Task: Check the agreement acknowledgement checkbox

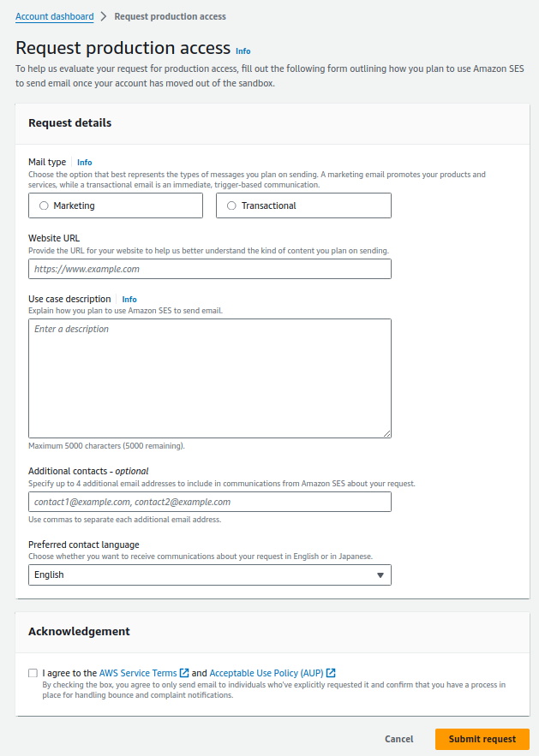Action: (33, 673)
